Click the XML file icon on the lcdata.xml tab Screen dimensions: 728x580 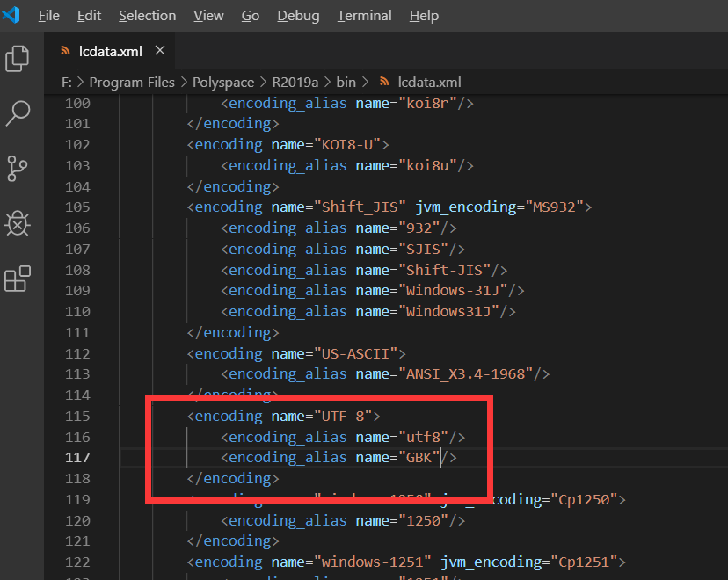[64, 51]
